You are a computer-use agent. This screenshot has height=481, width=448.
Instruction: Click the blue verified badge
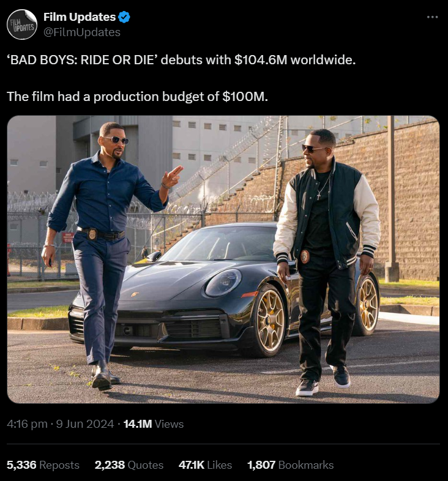pyautogui.click(x=124, y=17)
